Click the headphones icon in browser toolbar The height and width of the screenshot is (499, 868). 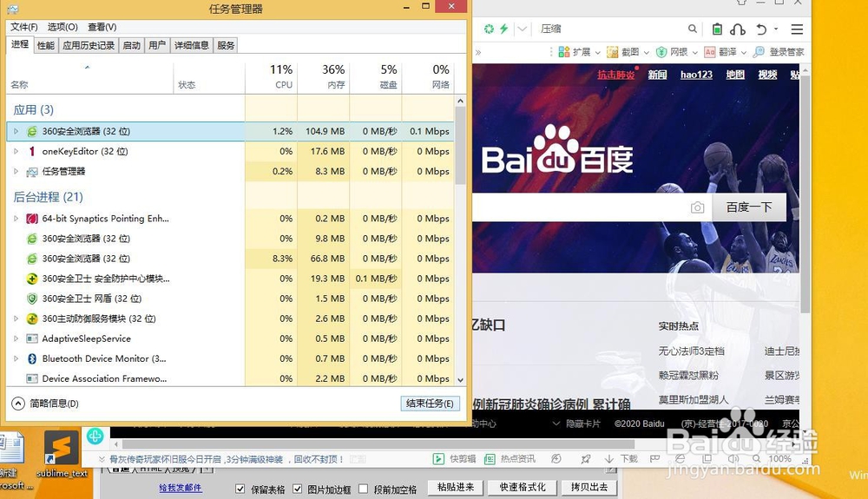pyautogui.click(x=738, y=29)
